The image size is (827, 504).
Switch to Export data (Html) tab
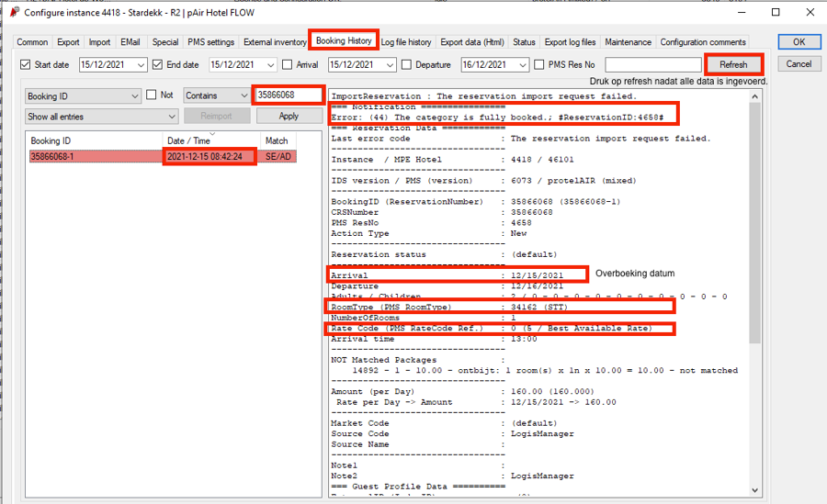[x=472, y=42]
